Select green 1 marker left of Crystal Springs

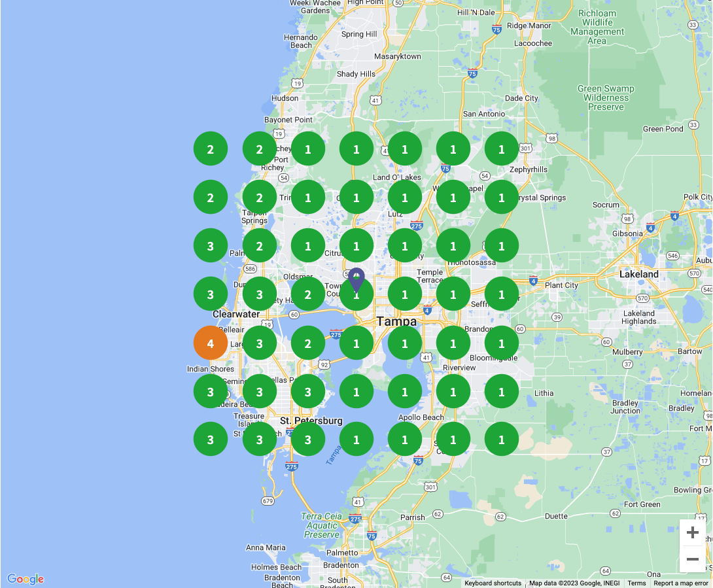click(502, 198)
